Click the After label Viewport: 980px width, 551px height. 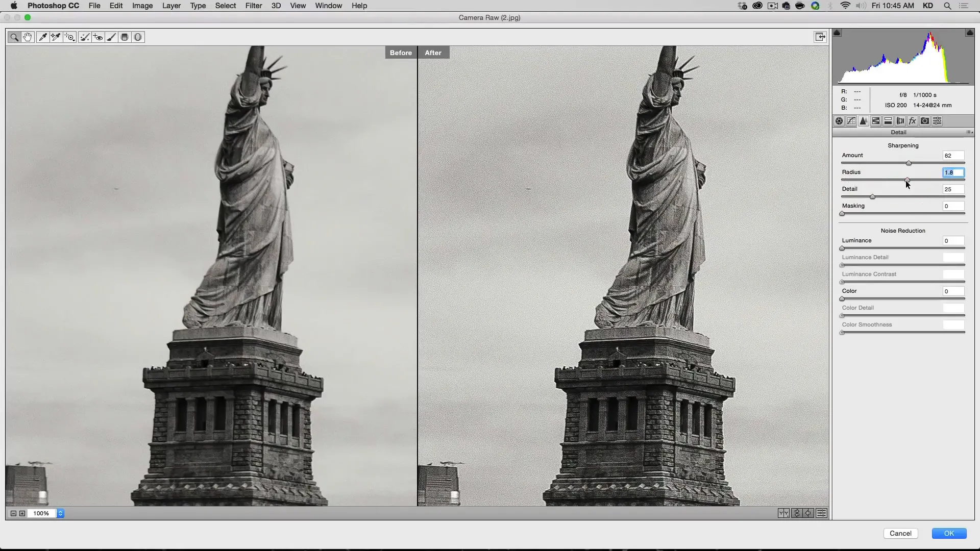tap(433, 53)
